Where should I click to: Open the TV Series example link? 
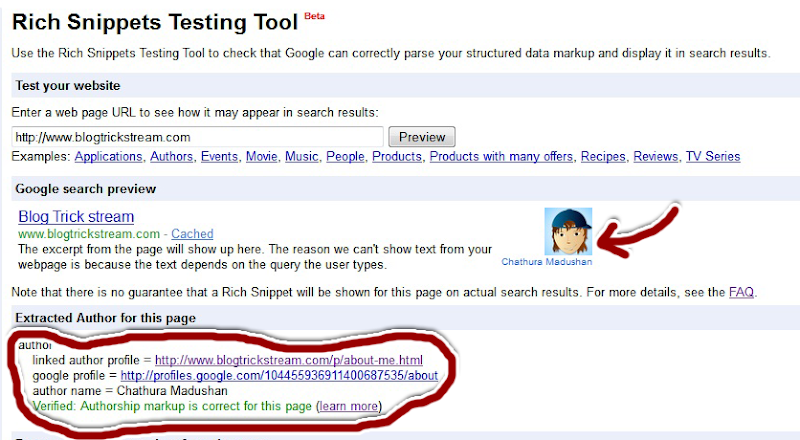[713, 157]
